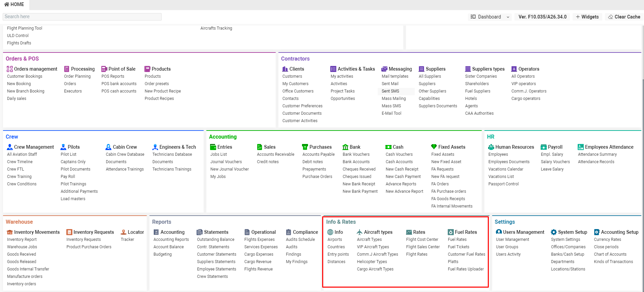The height and width of the screenshot is (292, 644).
Task: Click the Locator map pin icon
Action: click(124, 232)
